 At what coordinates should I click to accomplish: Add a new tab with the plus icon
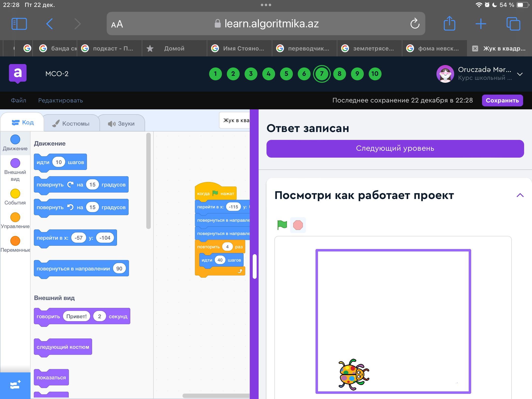[481, 24]
